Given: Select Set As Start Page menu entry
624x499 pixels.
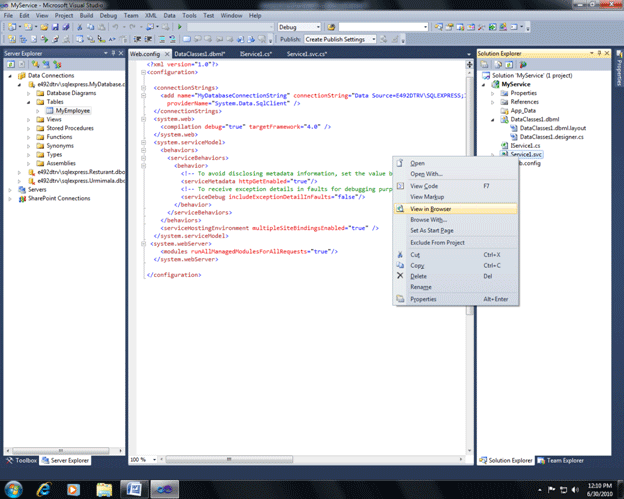Looking at the screenshot, I should (x=432, y=230).
